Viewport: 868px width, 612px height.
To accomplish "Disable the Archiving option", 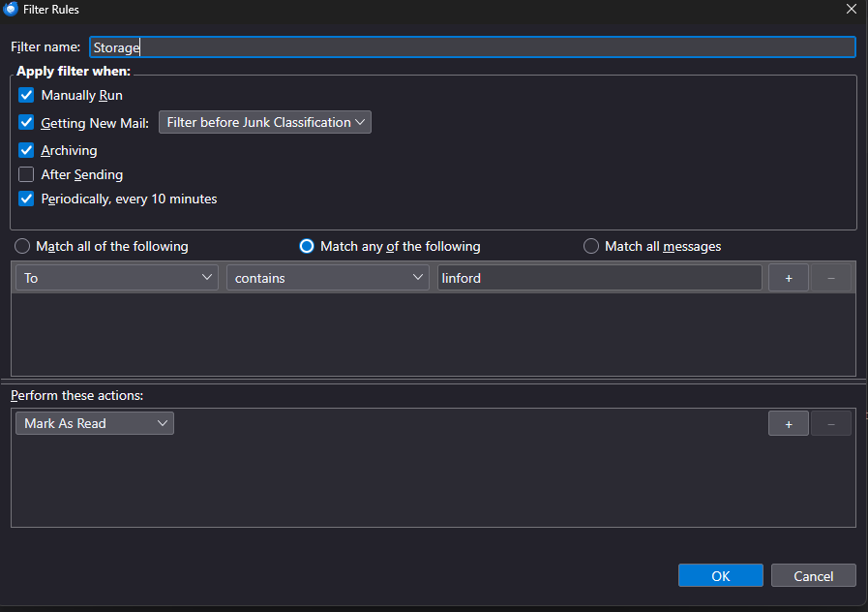I will tap(26, 150).
